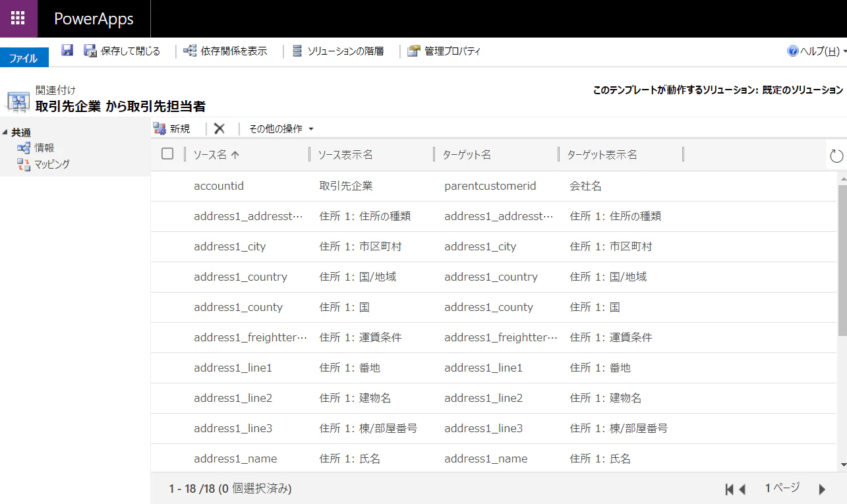Open Managed Properties (管理プロパティ)
The width and height of the screenshot is (847, 504).
(444, 51)
